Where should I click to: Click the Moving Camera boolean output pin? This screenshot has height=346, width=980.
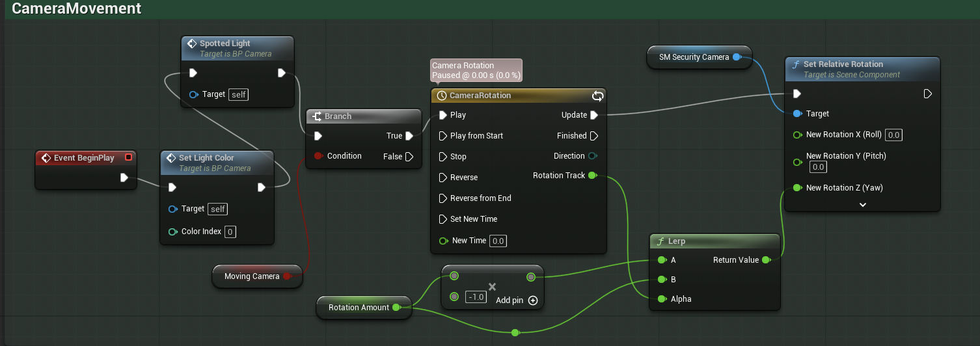pos(286,276)
